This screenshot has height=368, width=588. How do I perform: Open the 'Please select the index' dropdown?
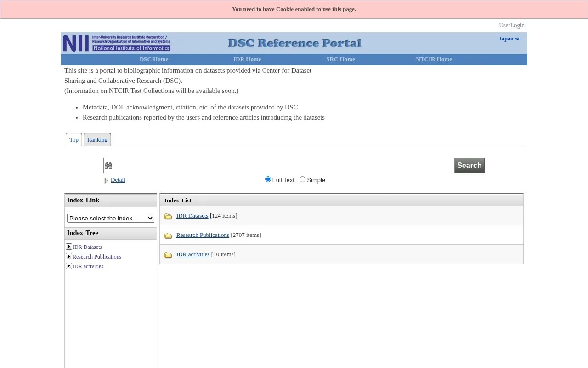click(x=111, y=218)
